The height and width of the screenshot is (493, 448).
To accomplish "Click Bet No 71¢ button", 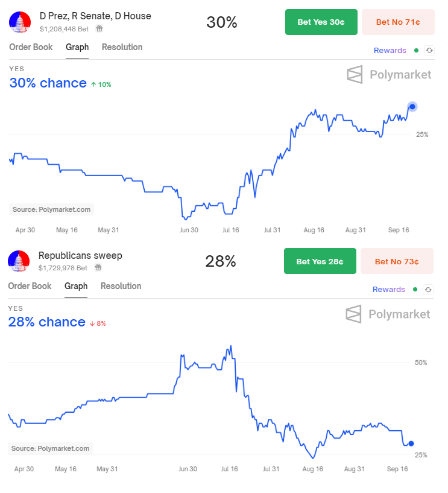I will pyautogui.click(x=398, y=22).
